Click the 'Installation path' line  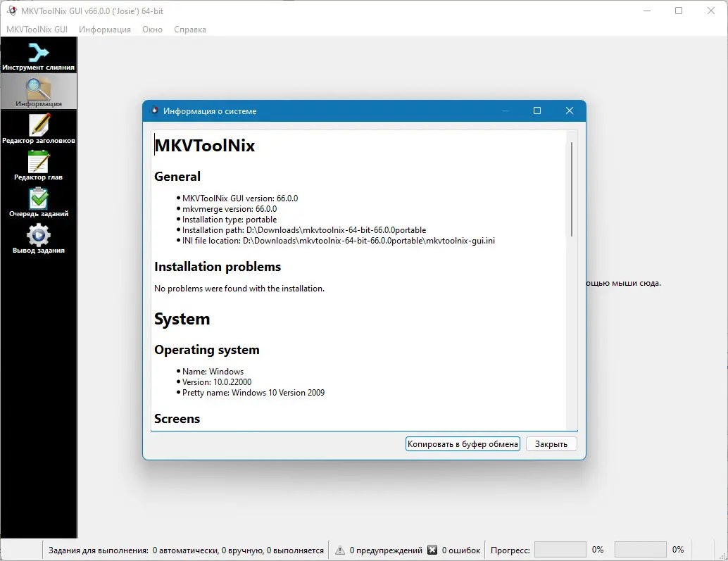click(304, 230)
